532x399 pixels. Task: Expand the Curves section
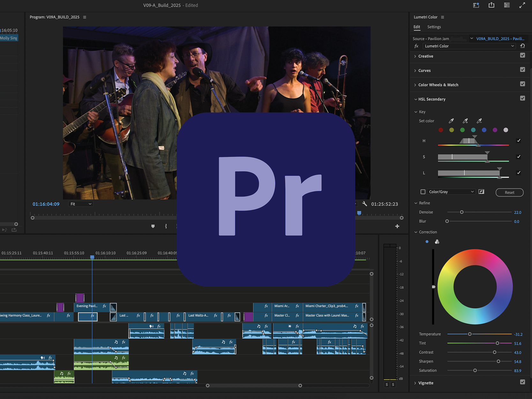[415, 71]
